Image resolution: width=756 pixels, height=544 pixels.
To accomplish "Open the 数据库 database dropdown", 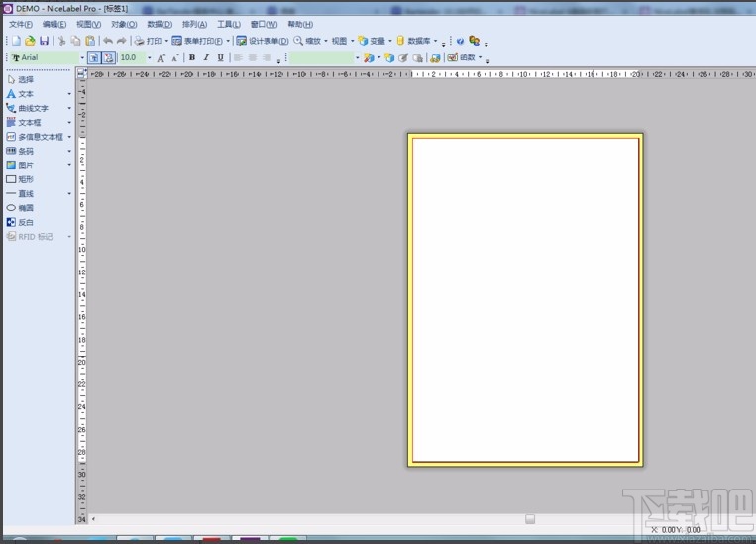I will pos(435,41).
